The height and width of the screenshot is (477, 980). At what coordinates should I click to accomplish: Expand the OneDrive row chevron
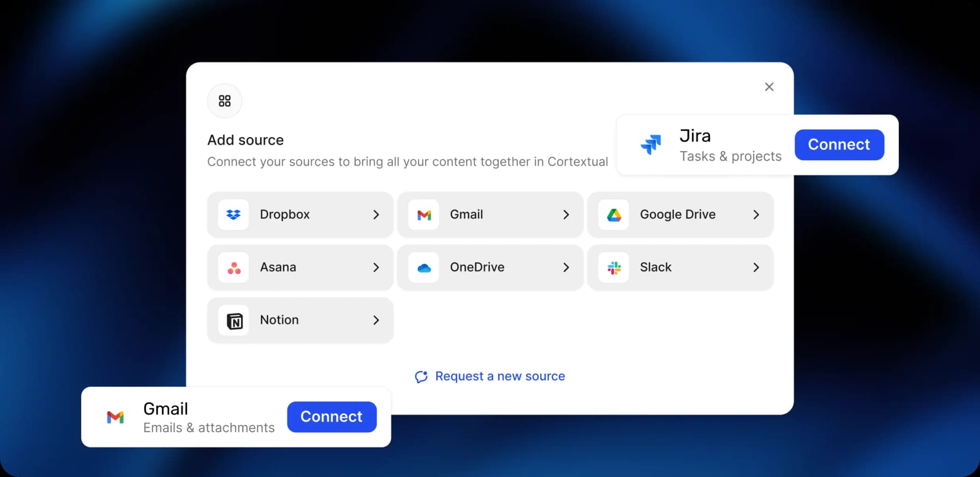566,267
